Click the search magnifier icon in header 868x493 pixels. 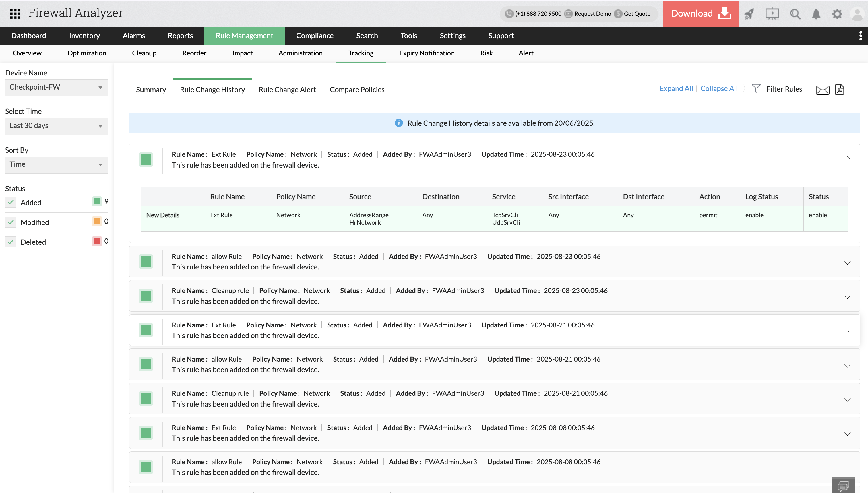click(x=795, y=14)
